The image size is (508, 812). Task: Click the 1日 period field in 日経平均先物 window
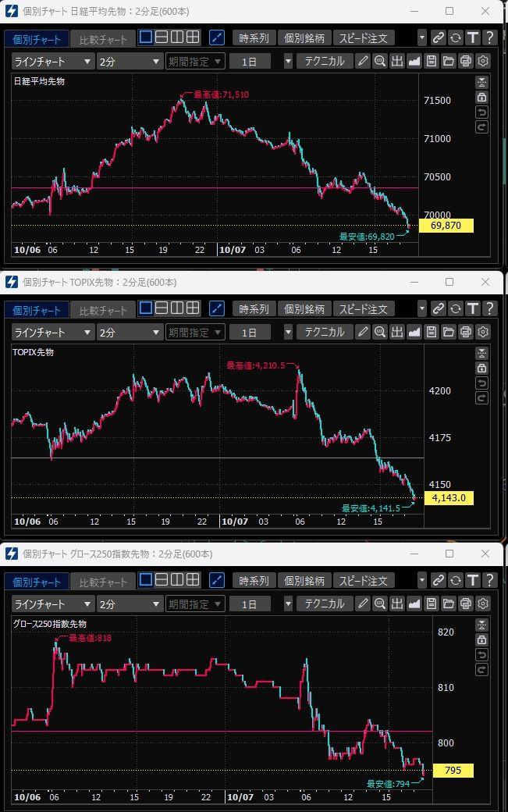(250, 62)
